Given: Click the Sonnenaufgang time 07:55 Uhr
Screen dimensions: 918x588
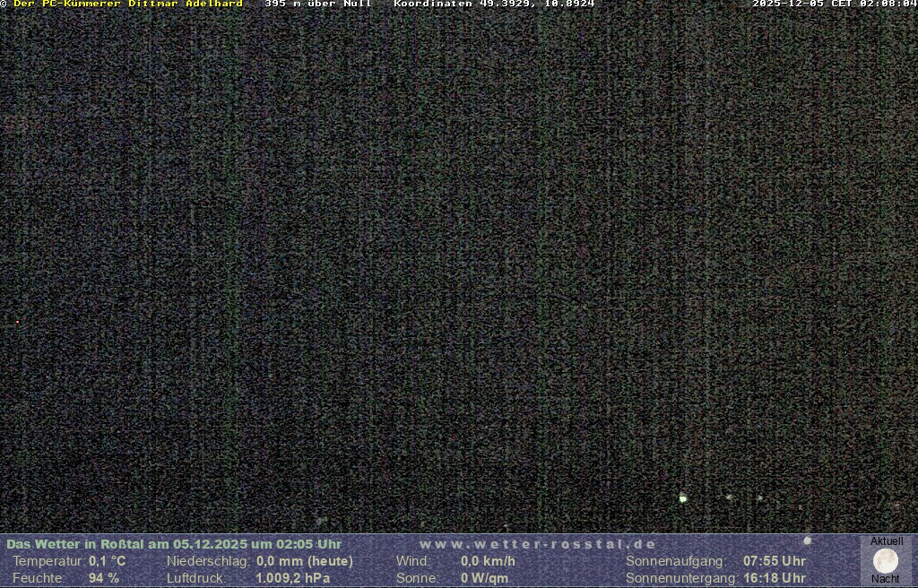Looking at the screenshot, I should (x=774, y=561).
